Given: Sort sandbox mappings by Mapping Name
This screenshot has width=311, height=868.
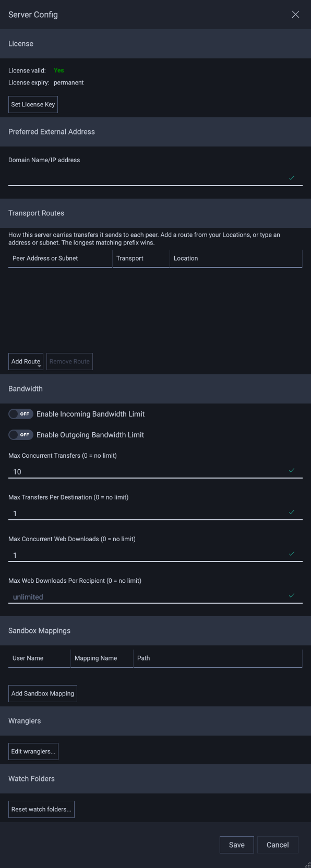Looking at the screenshot, I should [102, 658].
